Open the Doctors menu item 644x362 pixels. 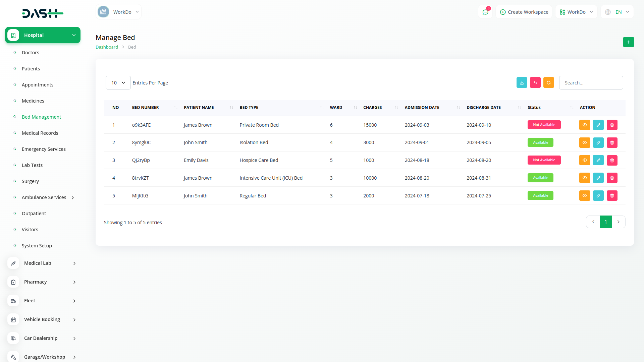coord(31,53)
